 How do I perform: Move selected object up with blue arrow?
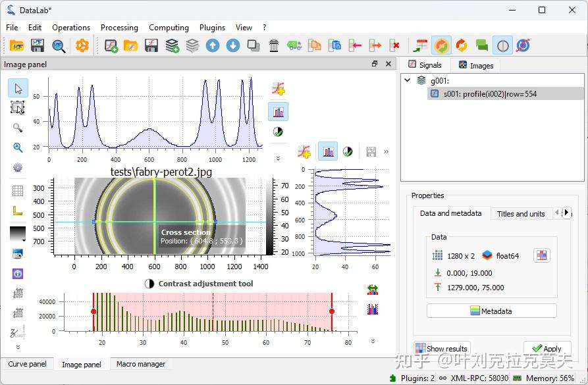[x=213, y=45]
